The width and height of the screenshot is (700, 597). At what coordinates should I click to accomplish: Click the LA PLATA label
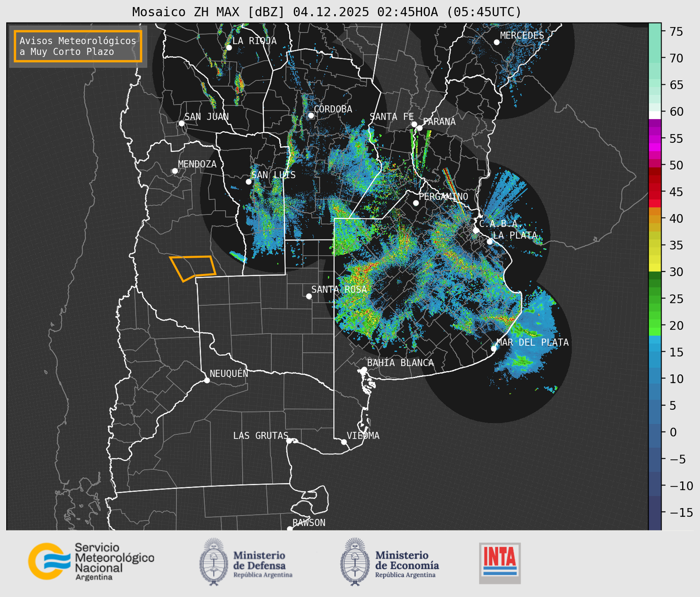(515, 235)
